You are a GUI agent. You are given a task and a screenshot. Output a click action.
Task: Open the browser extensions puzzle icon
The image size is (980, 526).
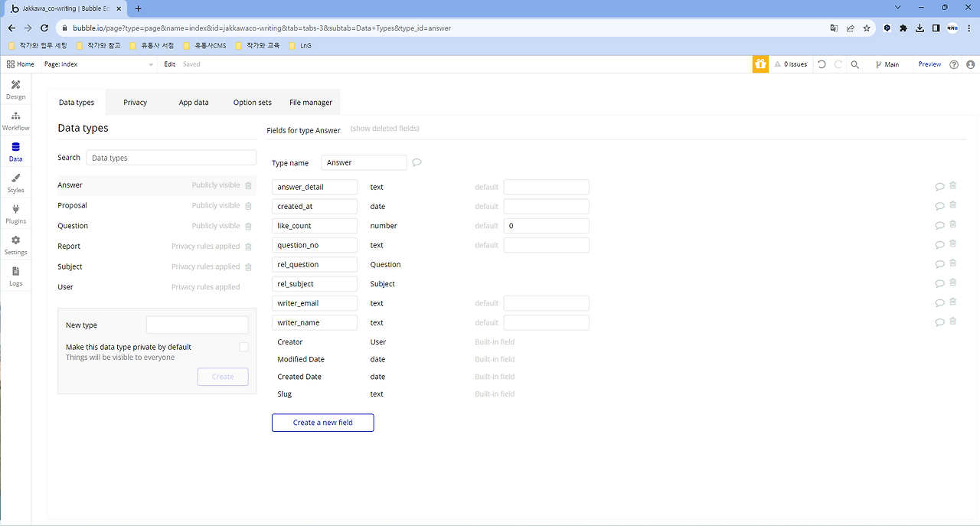pos(903,28)
